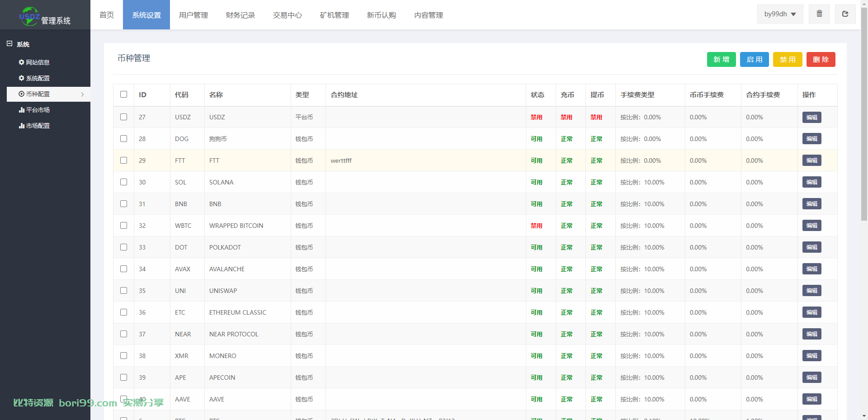The image size is (868, 420).
Task: Open 内容管理 tab
Action: click(x=429, y=15)
